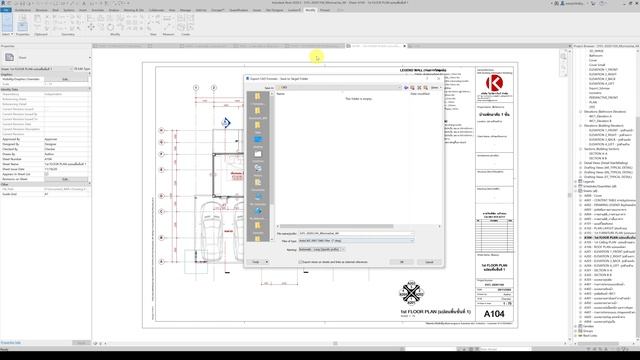Click the Tools button in the export dialog
The image size is (640, 360).
tap(256, 262)
